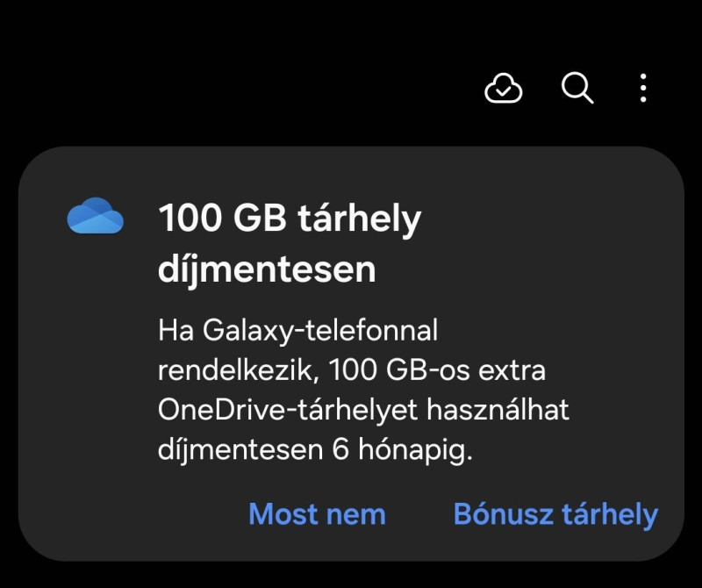Select the word 'Most' in the blue link
The height and width of the screenshot is (588, 702).
click(283, 514)
